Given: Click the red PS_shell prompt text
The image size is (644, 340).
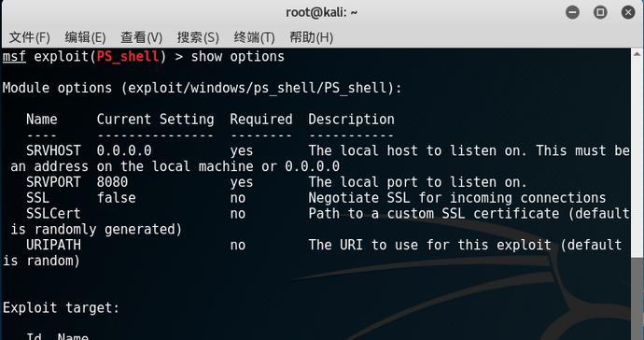Looking at the screenshot, I should [128, 56].
